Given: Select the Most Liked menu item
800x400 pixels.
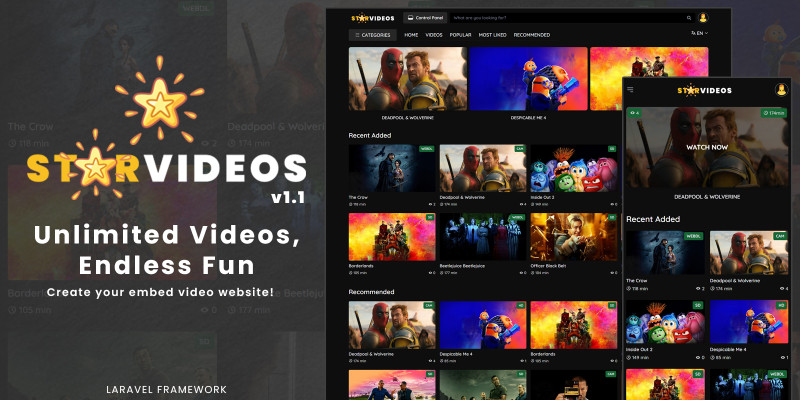Looking at the screenshot, I should click(492, 35).
